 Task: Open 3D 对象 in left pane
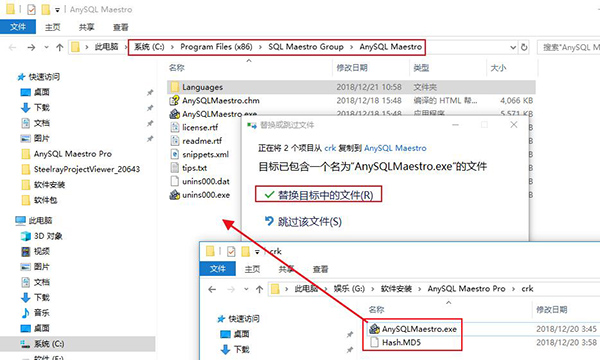(41, 236)
